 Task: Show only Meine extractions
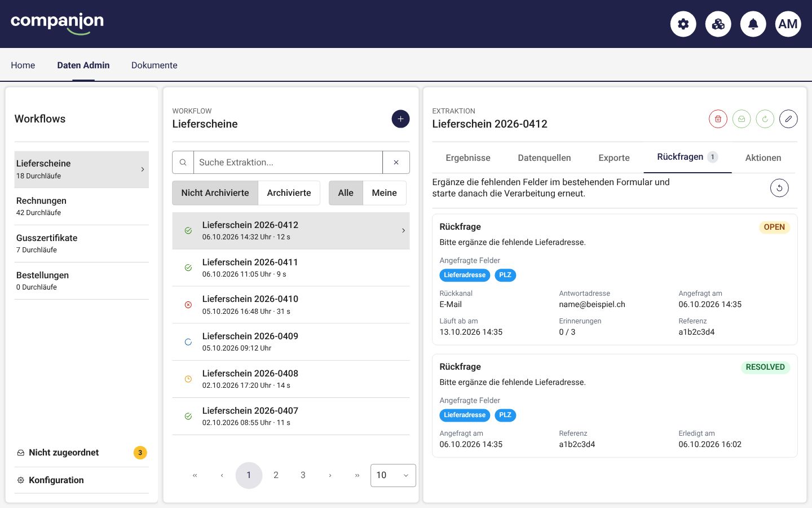tap(385, 193)
